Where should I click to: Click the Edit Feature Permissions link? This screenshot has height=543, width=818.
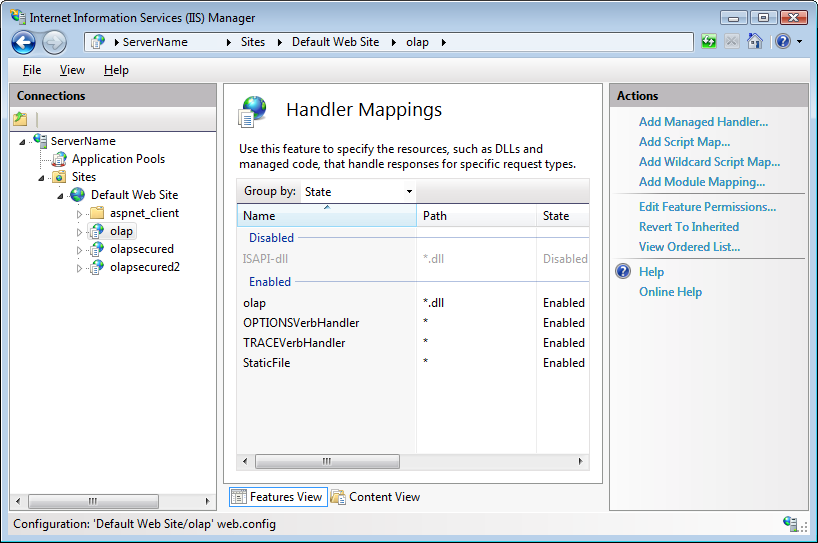[x=707, y=207]
